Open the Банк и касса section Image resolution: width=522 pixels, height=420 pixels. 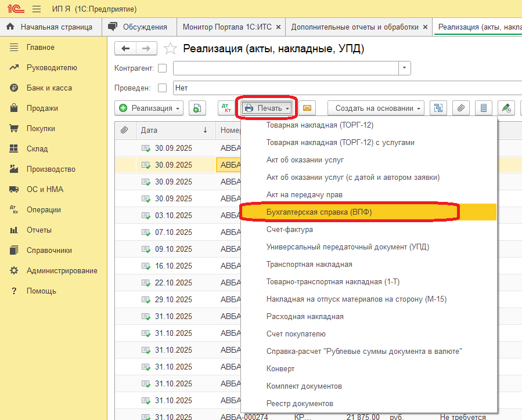pos(49,88)
